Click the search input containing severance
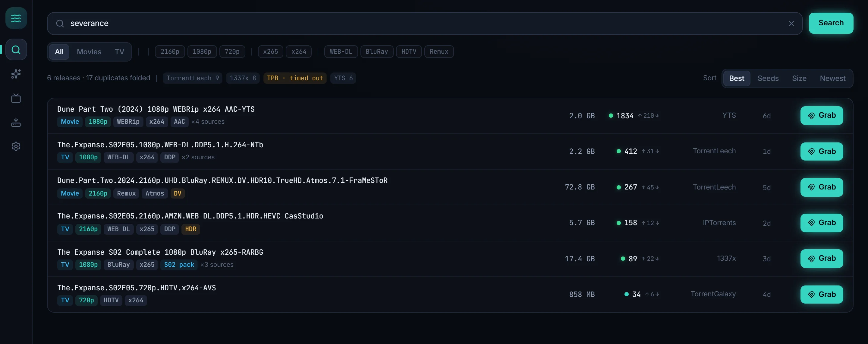 (425, 24)
